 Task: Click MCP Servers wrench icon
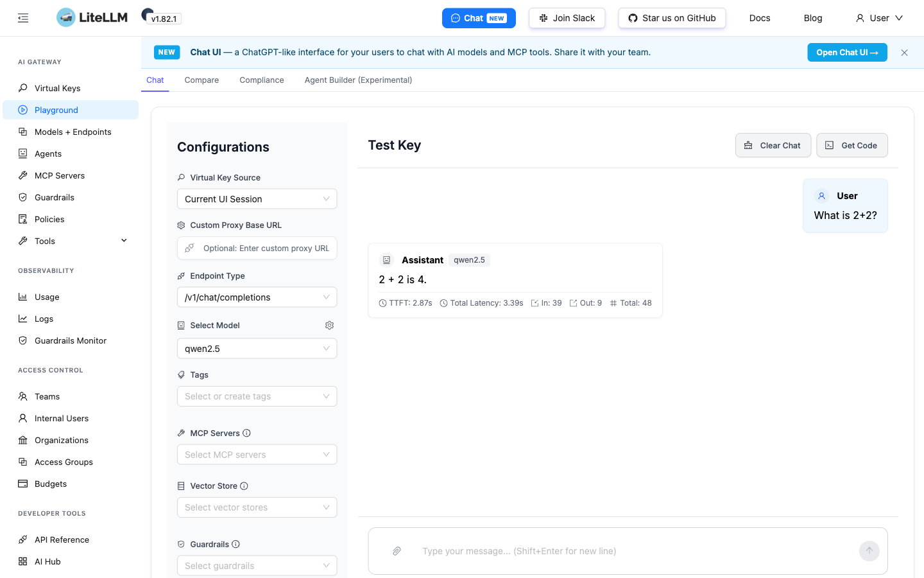pos(23,175)
